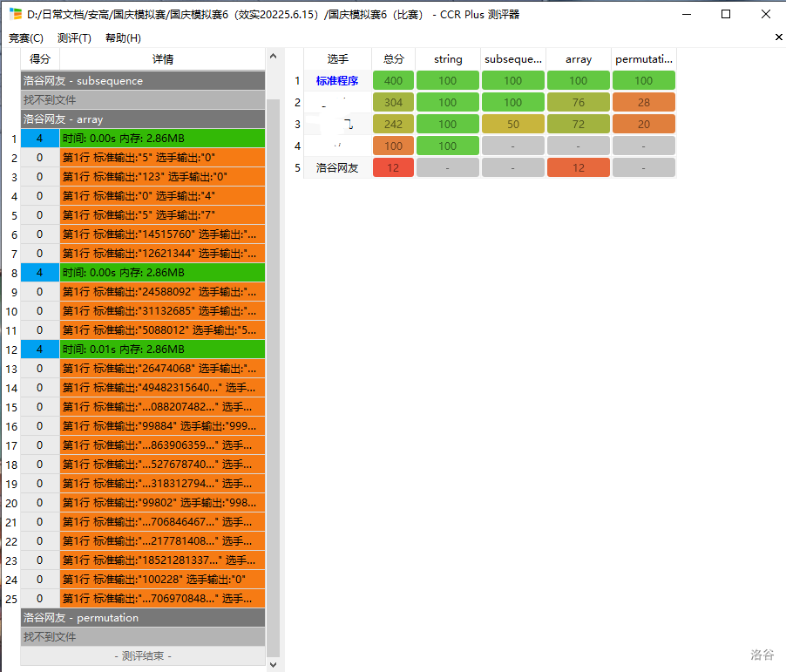Click the 选手 column header
The height and width of the screenshot is (672, 786).
(338, 59)
